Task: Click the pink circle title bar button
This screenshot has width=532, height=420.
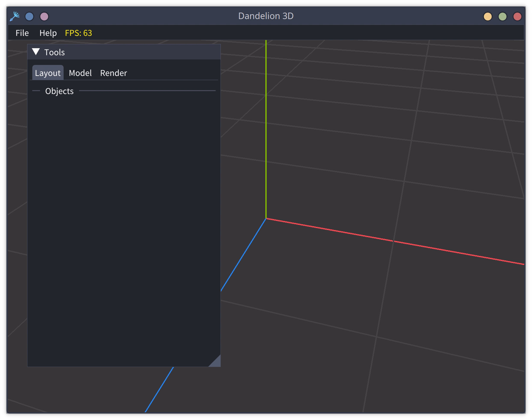Action: pos(44,16)
